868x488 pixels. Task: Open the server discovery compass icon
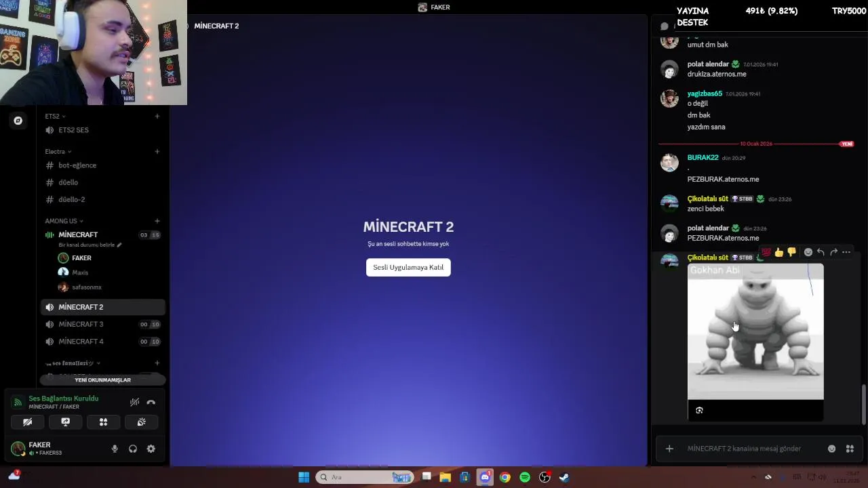18,121
